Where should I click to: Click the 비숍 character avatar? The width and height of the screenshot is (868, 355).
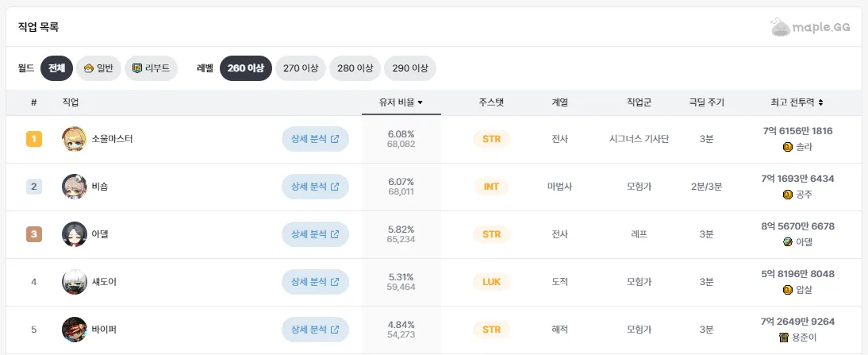tap(74, 187)
